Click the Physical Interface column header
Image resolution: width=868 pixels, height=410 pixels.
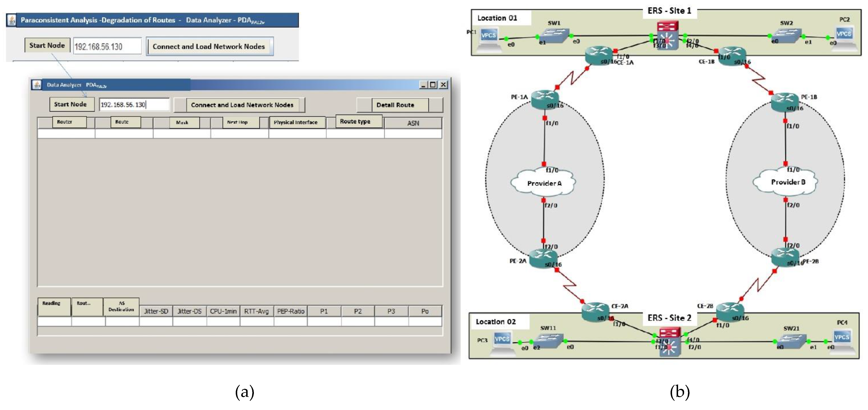tap(296, 122)
